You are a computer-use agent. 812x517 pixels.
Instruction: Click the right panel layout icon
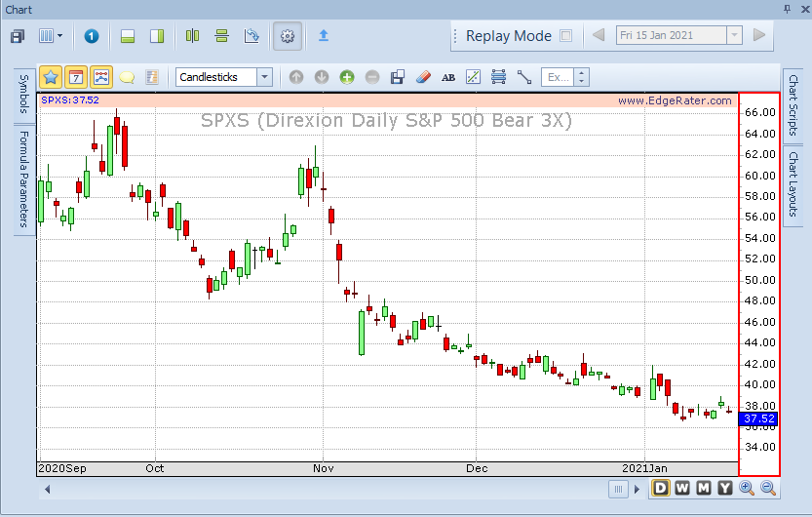coord(157,36)
